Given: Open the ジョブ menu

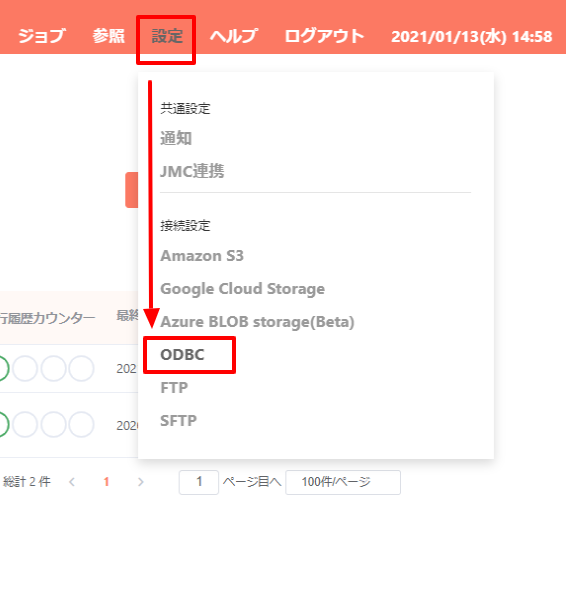Looking at the screenshot, I should 41,36.
